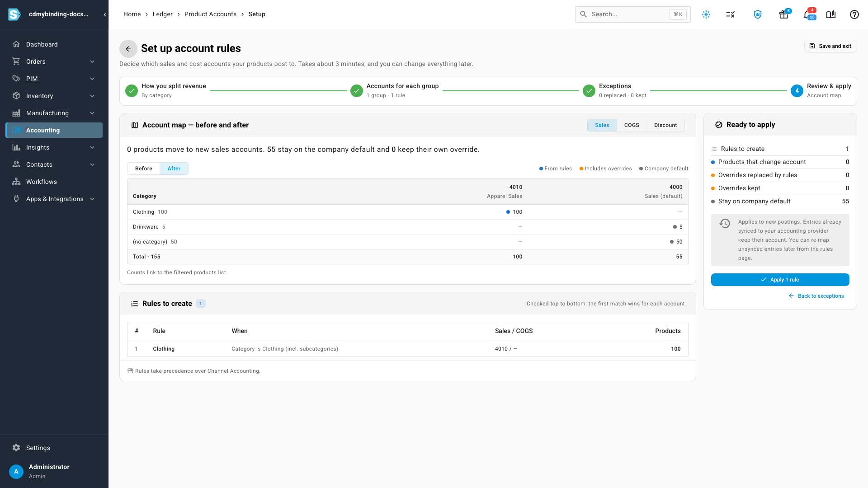
Task: Click the Clothing 100 count under Apparel Sales
Action: coord(517,212)
